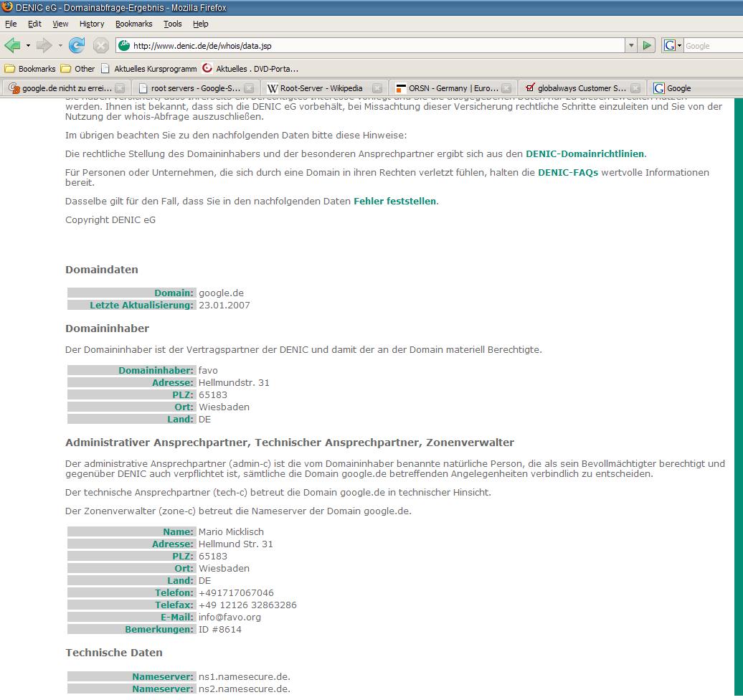Open the Edit menu

tap(34, 24)
